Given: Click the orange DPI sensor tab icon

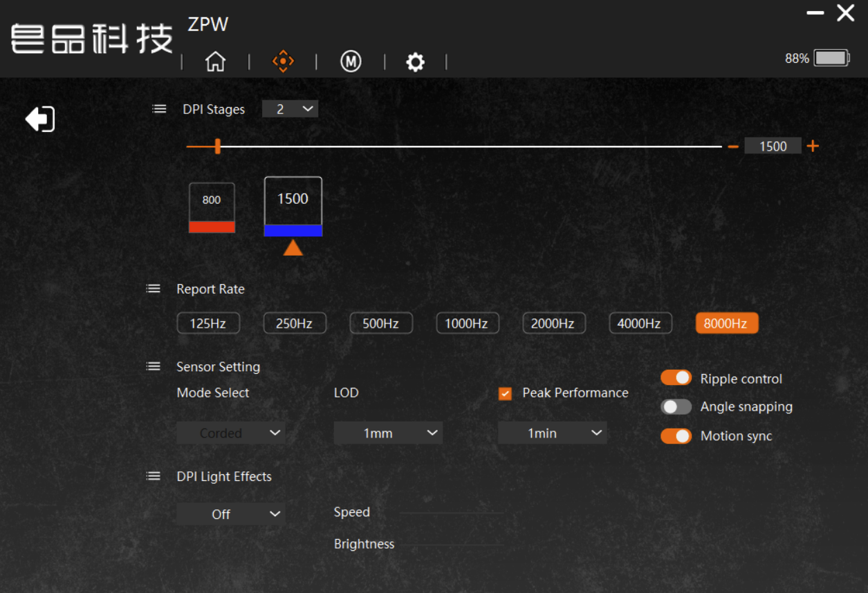Looking at the screenshot, I should click(283, 62).
